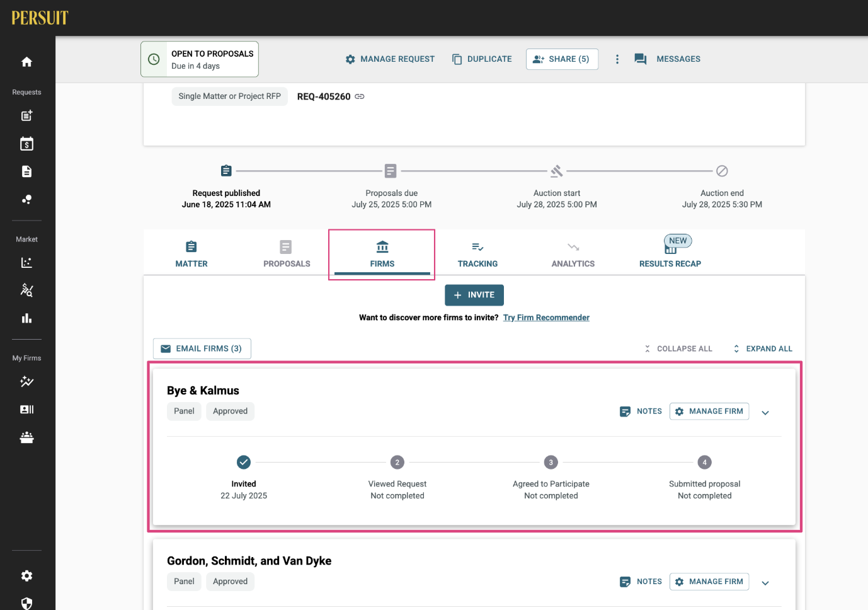868x610 pixels.
Task: Open the Tracking tab
Action: [x=477, y=254]
